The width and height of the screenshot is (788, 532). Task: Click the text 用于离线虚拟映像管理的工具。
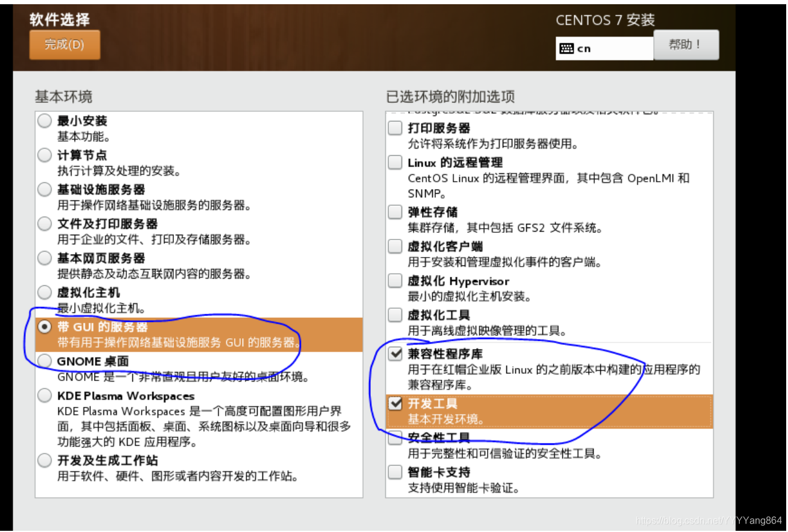(487, 330)
